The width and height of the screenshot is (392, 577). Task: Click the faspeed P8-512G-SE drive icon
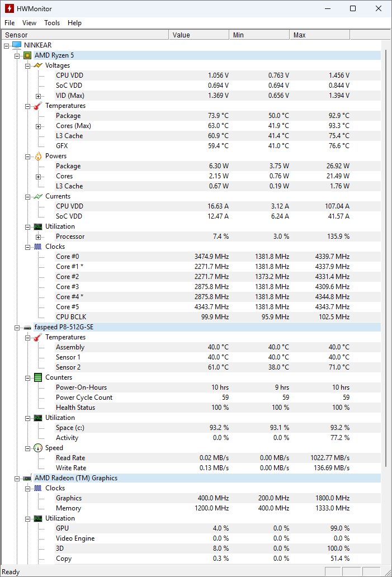(x=27, y=327)
